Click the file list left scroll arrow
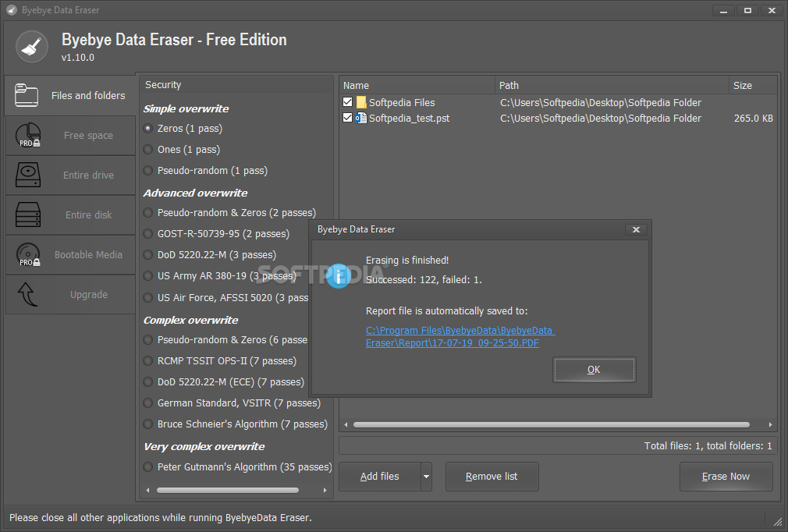 [x=346, y=425]
